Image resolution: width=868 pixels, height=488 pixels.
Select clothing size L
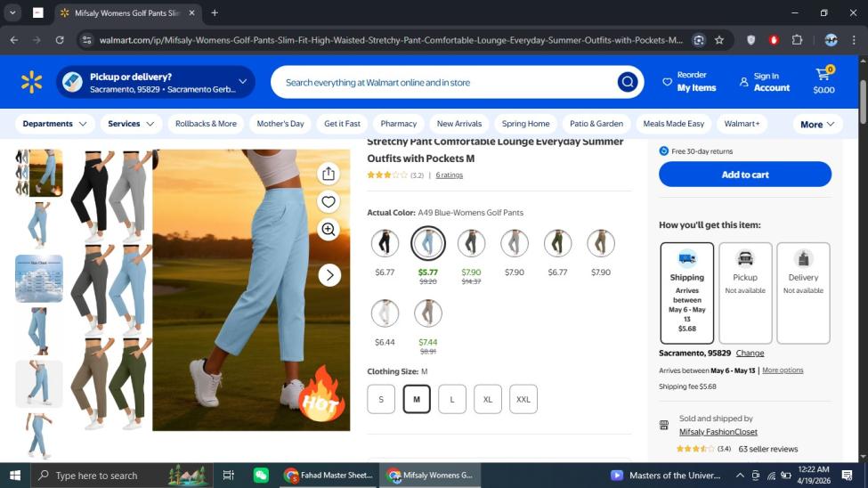(x=451, y=399)
